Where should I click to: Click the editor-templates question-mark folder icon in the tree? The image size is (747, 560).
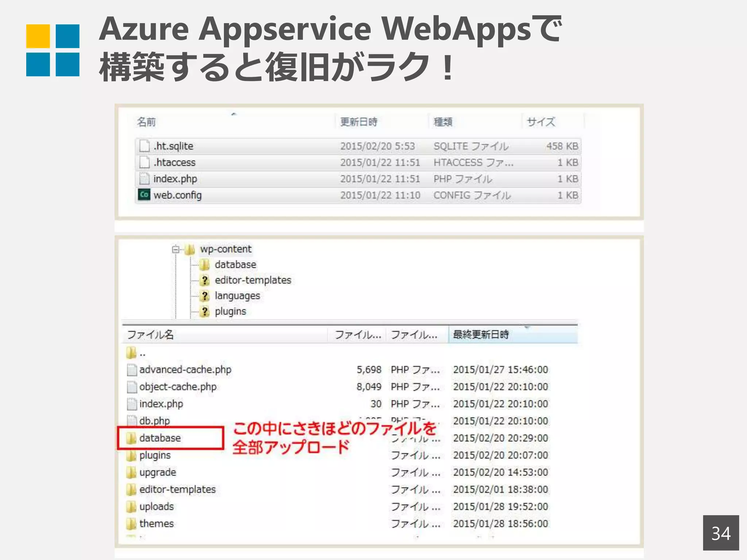(x=205, y=280)
